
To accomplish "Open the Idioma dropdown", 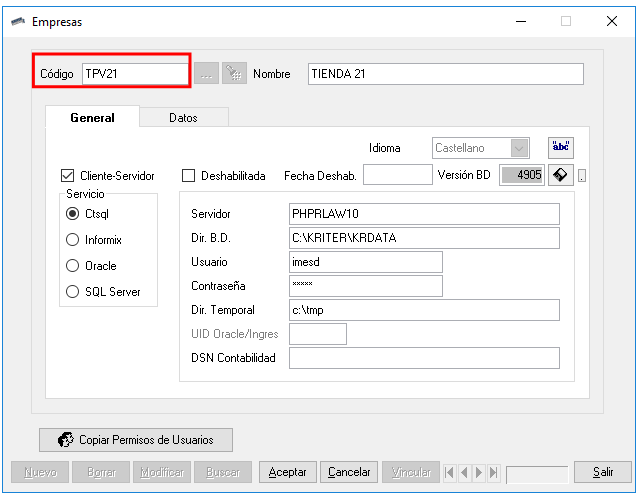I will point(519,148).
